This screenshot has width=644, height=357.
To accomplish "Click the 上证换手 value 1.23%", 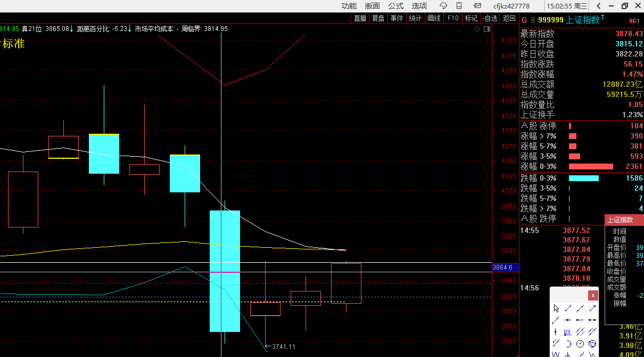I will [632, 115].
